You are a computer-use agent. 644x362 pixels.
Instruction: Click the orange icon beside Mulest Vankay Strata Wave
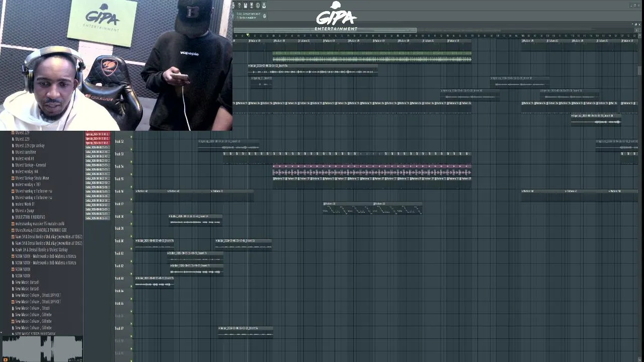13,178
